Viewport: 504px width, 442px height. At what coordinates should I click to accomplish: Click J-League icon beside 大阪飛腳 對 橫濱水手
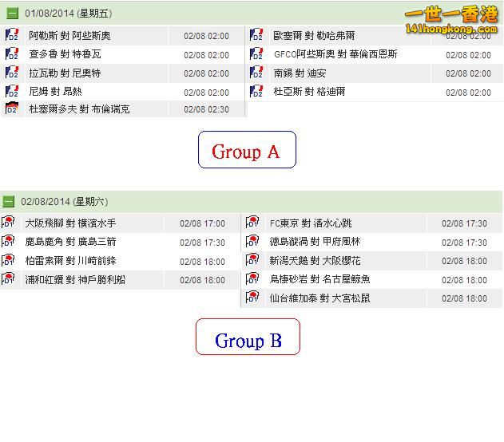[x=9, y=223]
